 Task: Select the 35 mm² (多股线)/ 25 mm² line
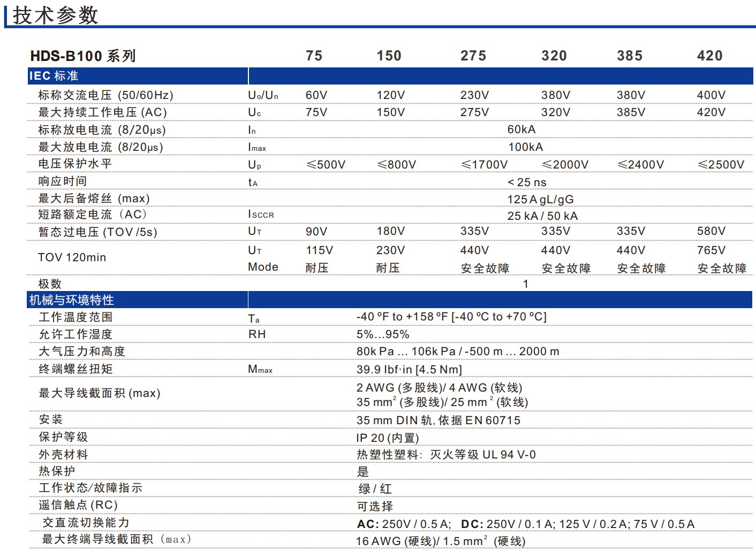point(442,402)
